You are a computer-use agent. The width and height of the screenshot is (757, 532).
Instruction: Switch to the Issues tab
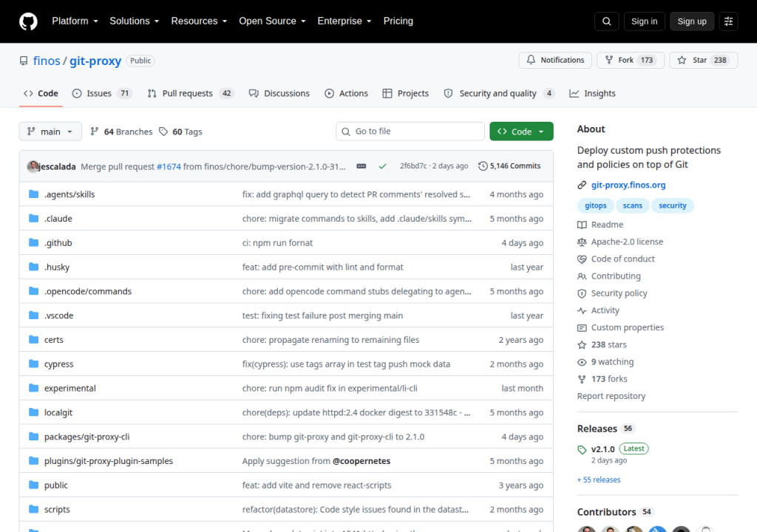[x=102, y=93]
